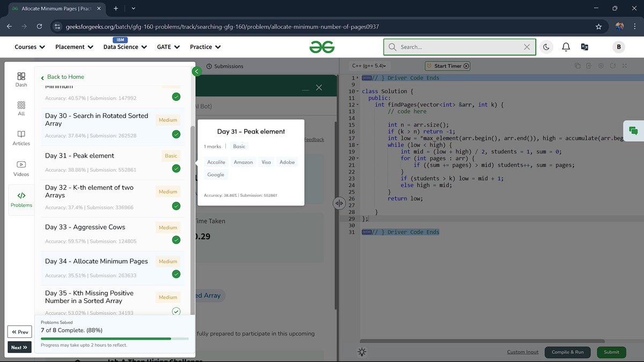The width and height of the screenshot is (644, 362).
Task: Expand editor to fullscreen
Action: pyautogui.click(x=624, y=66)
